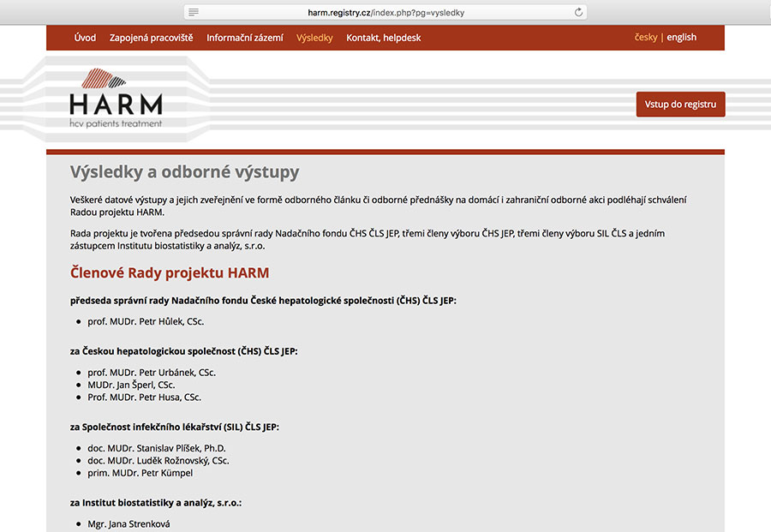Screen dimensions: 771x532
Task: Select list entry prof. MUDr. Petr Hůlek
Action: pos(146,322)
